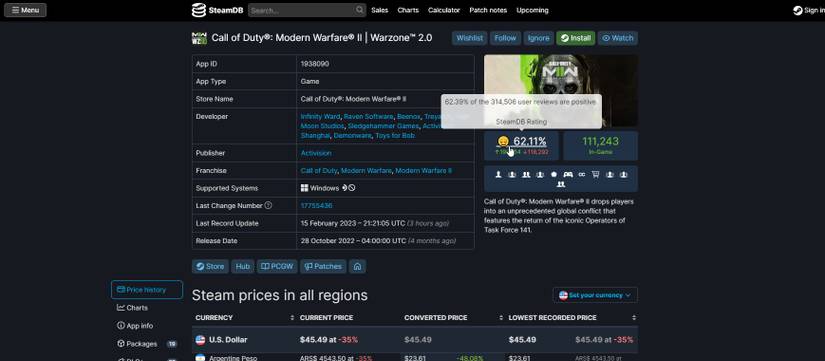
Task: Open the Raven Software developer link
Action: click(368, 116)
